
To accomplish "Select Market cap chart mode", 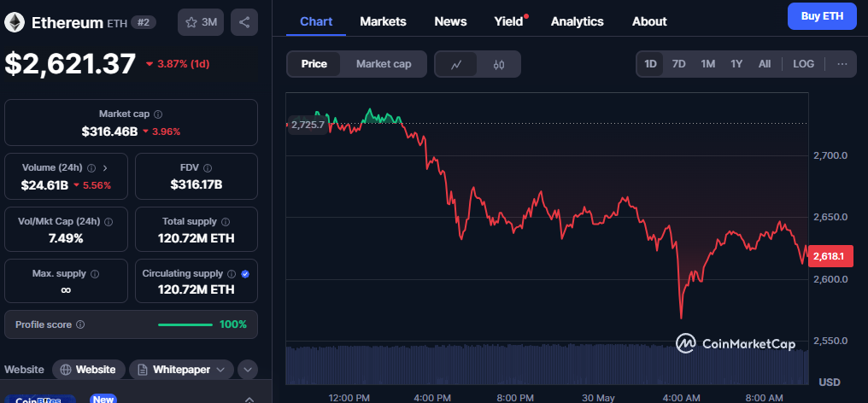I will (x=384, y=64).
